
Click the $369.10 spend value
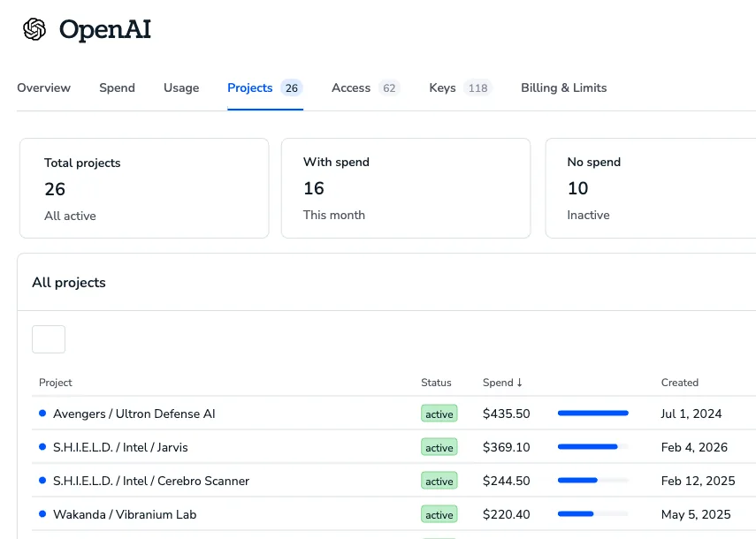click(507, 447)
